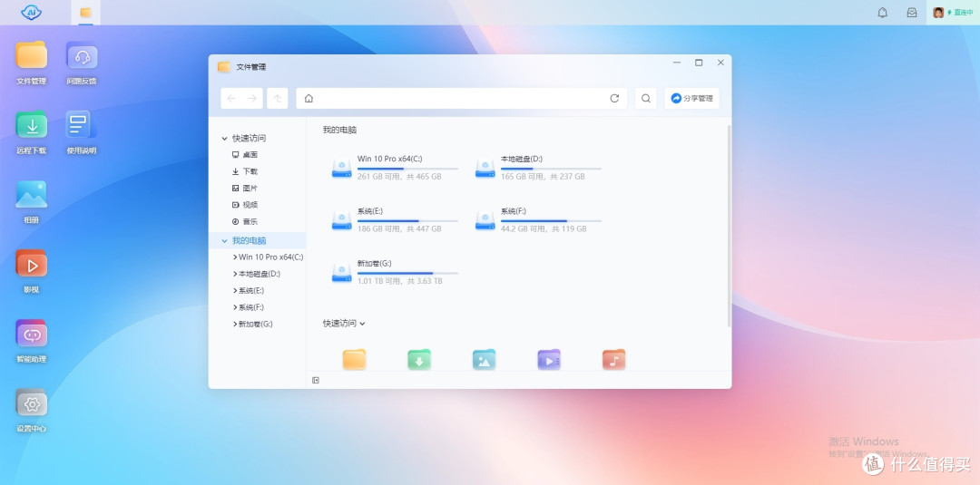This screenshot has height=485, width=980.
Task: Open the 设置中心 settings app
Action: point(31,411)
